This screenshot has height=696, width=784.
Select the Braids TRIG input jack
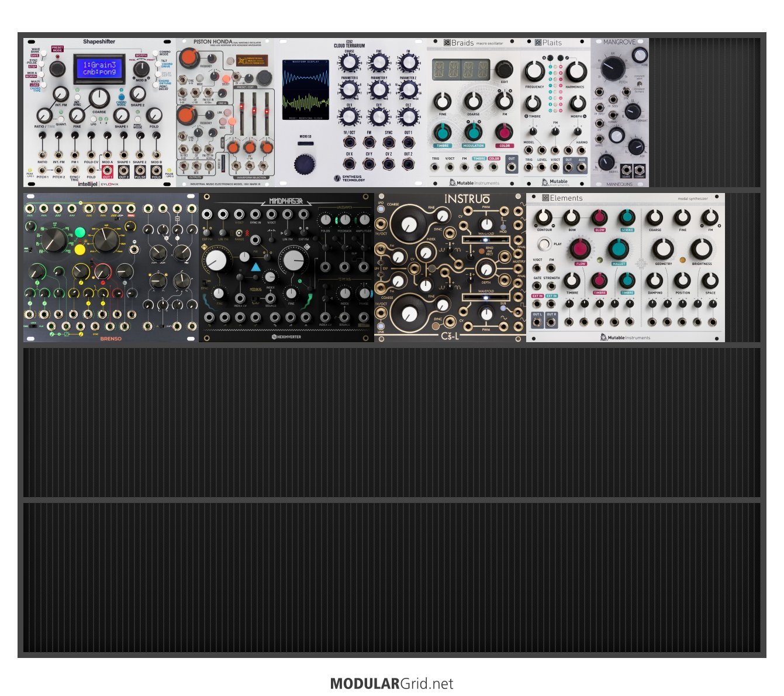tap(436, 167)
